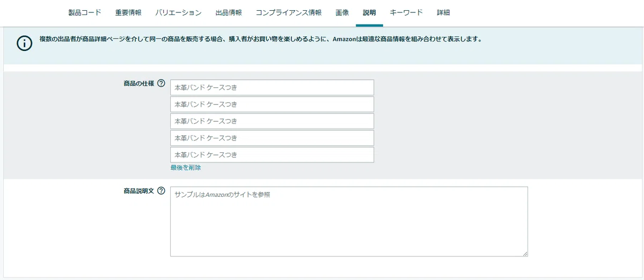
Task: Select the 説明 tab
Action: click(x=369, y=12)
